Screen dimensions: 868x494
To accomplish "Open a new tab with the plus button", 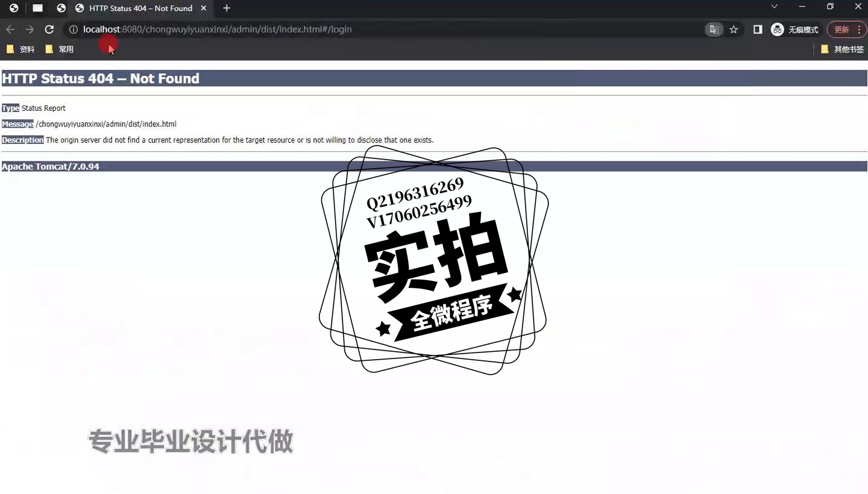I will 227,8.
